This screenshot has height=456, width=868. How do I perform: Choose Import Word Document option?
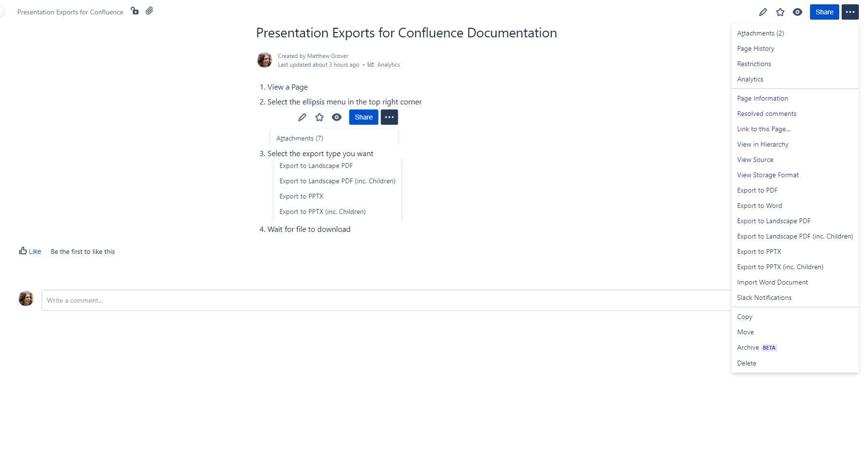795,282
